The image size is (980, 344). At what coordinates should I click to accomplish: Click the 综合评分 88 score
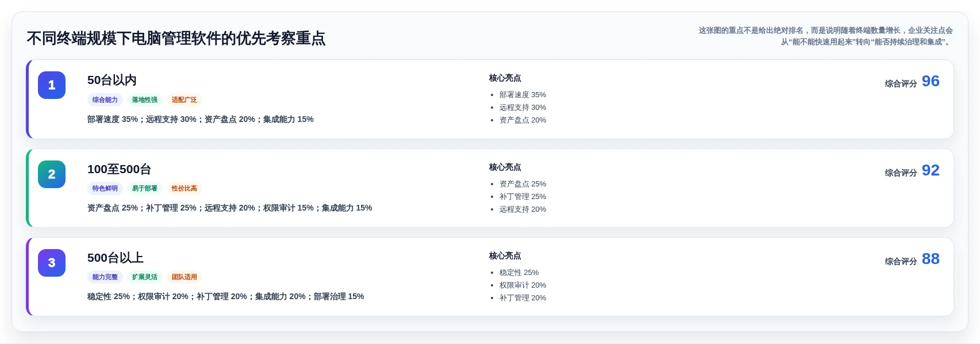coord(912,259)
